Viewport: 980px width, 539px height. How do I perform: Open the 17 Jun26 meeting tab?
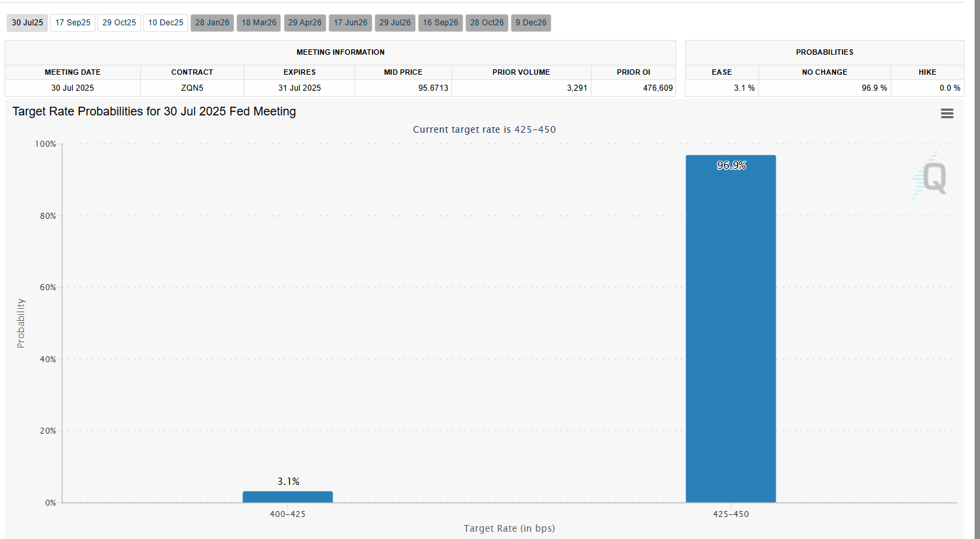click(x=350, y=23)
